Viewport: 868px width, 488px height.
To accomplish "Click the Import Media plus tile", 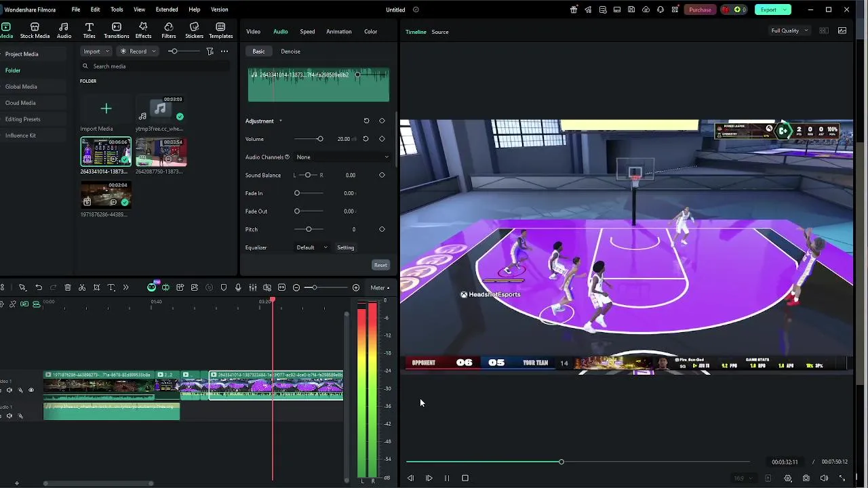I will (106, 108).
